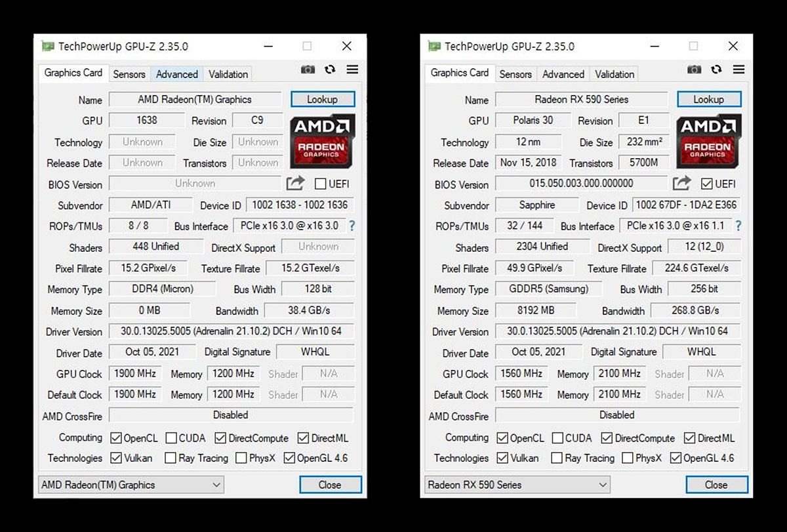The width and height of the screenshot is (787, 532).
Task: Bus Interface question mark in left GPU-Z window
Action: [352, 226]
